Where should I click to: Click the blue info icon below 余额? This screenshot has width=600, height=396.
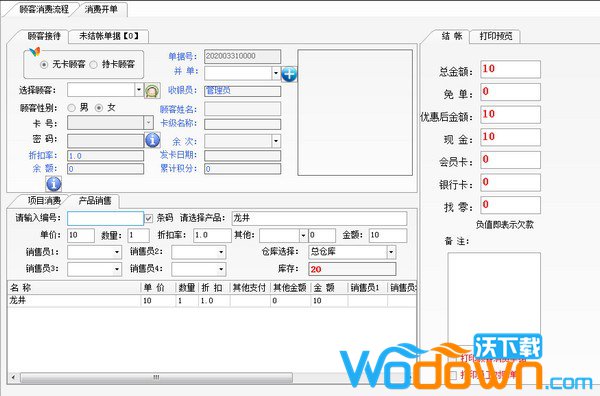[54, 184]
